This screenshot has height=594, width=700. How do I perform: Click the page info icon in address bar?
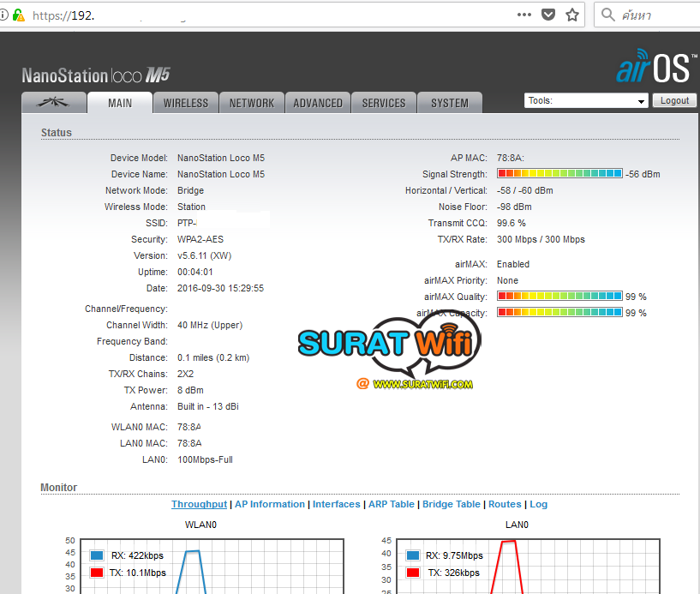point(3,15)
